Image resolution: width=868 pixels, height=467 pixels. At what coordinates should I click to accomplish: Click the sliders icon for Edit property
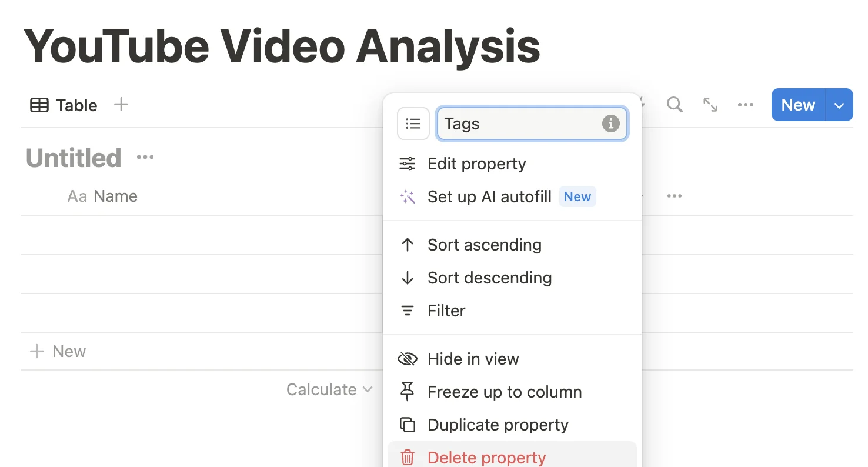(408, 164)
